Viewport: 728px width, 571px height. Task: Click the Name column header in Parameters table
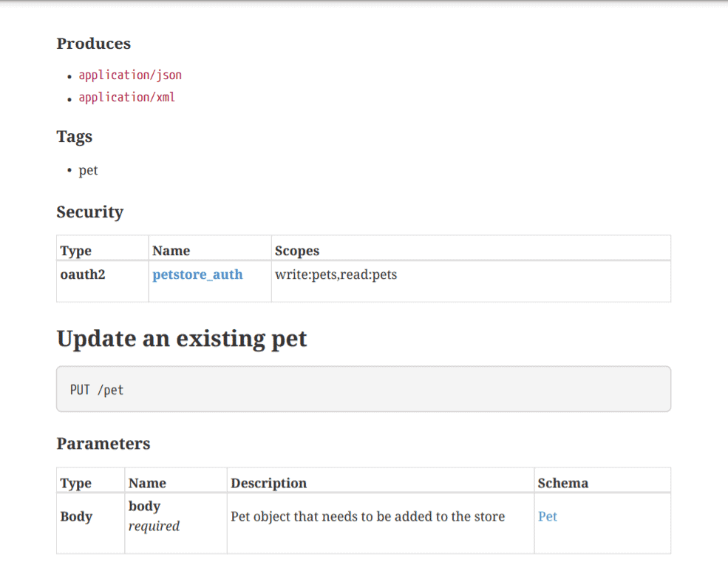(147, 482)
